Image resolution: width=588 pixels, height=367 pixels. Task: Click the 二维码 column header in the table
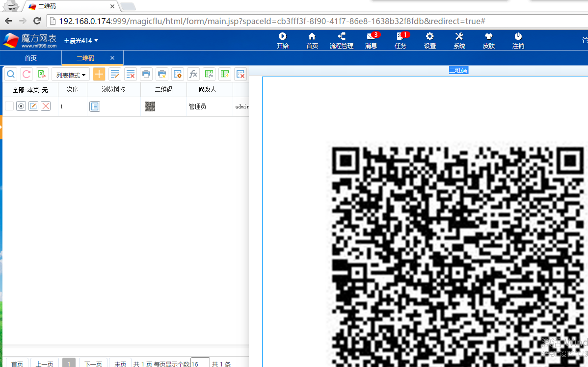[164, 90]
